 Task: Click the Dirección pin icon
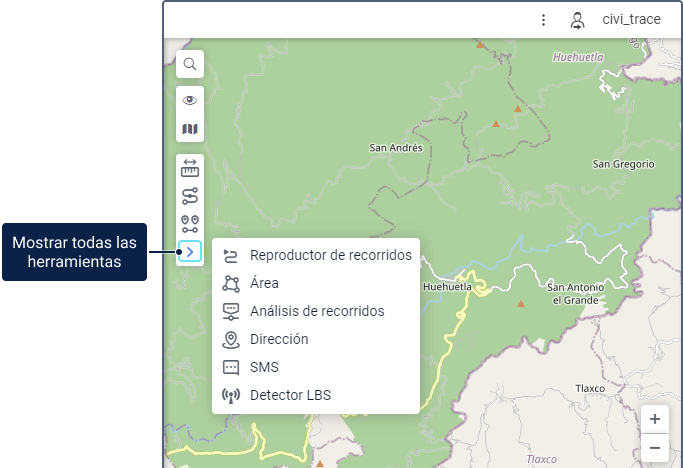(231, 340)
